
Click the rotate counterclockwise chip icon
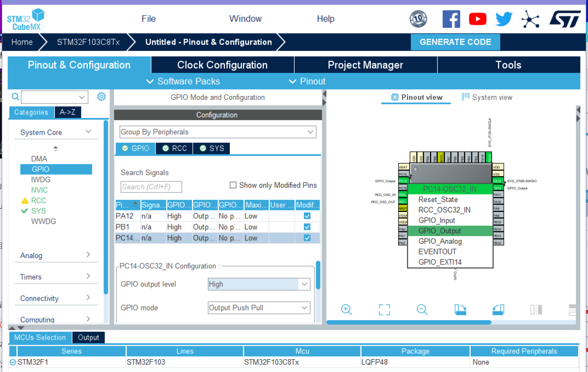498,309
